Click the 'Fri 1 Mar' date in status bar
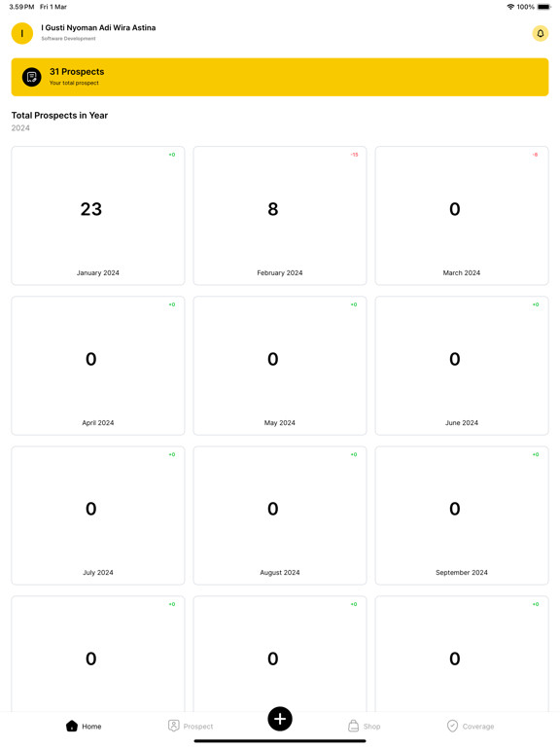This screenshot has width=560, height=747. (x=53, y=7)
